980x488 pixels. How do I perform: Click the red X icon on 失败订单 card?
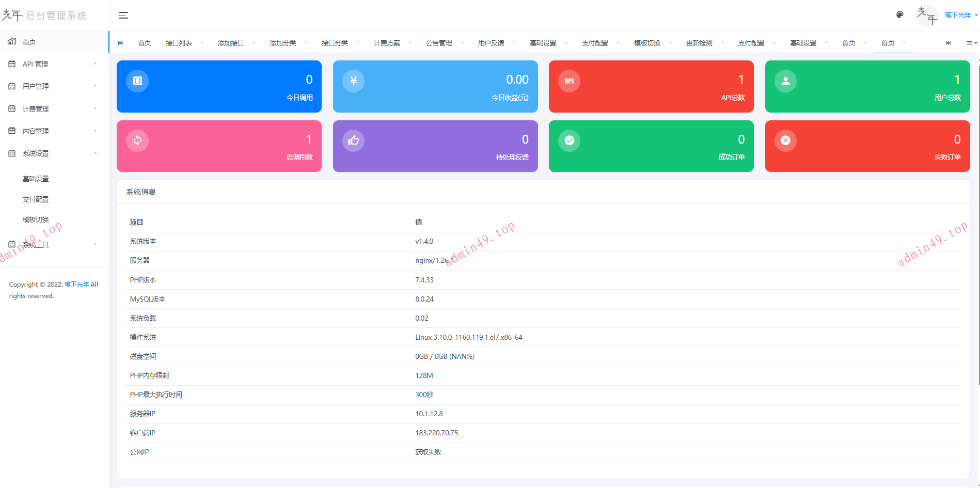(x=785, y=140)
